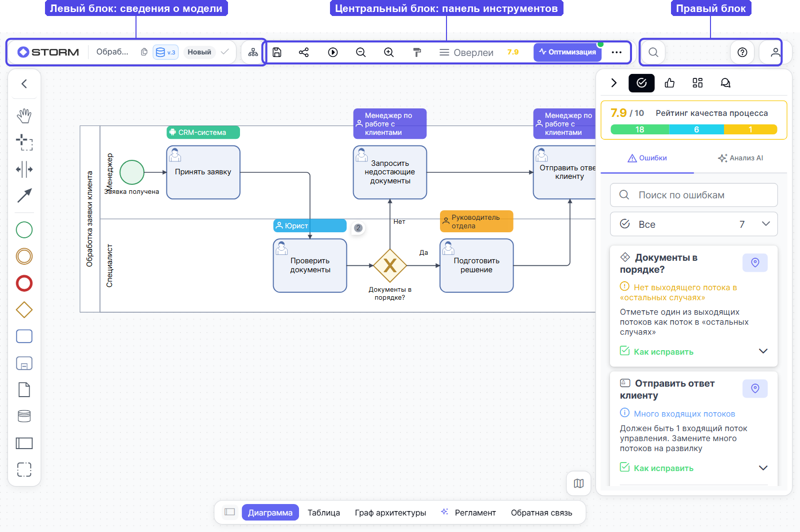Collapse the right side panel
Screen dimensions: 800x532
614,83
